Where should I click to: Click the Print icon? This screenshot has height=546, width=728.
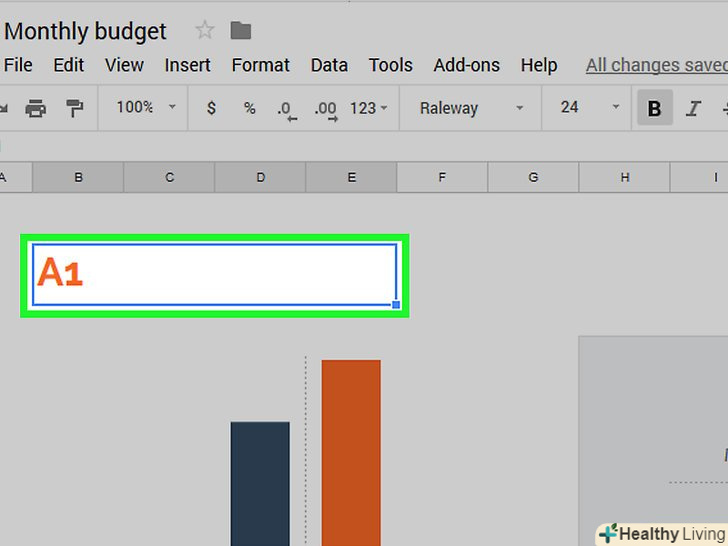[x=35, y=109]
